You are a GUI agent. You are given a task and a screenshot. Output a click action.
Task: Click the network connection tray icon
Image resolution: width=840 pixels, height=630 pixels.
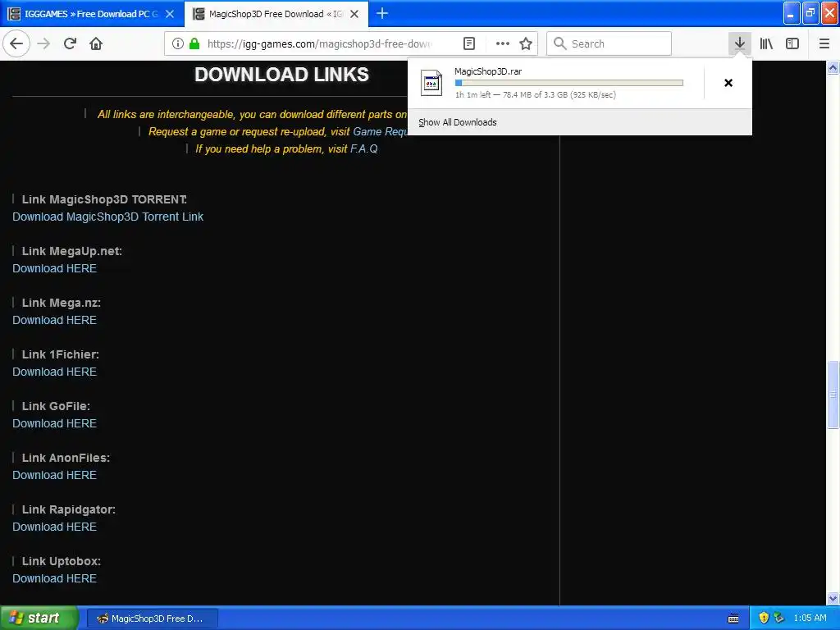click(x=779, y=618)
